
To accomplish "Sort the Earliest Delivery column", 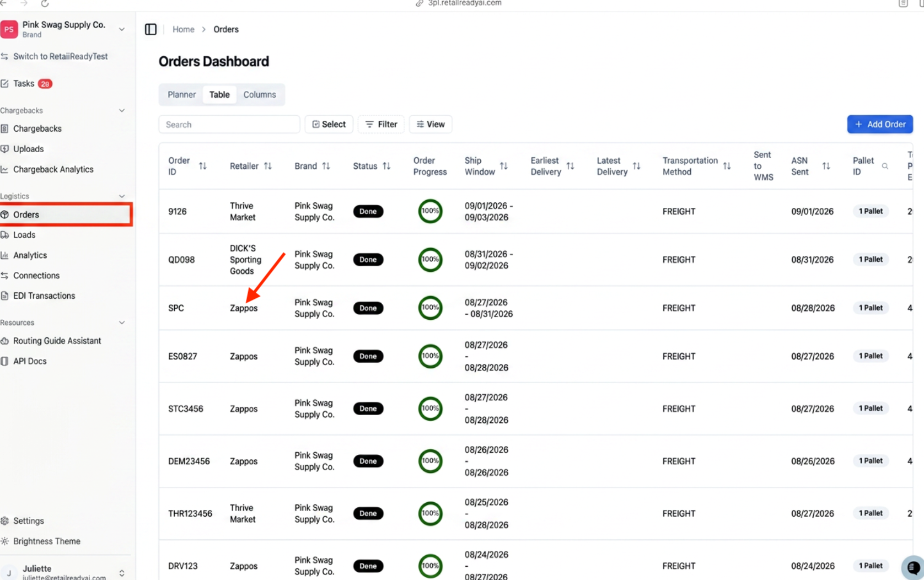I will tap(571, 166).
